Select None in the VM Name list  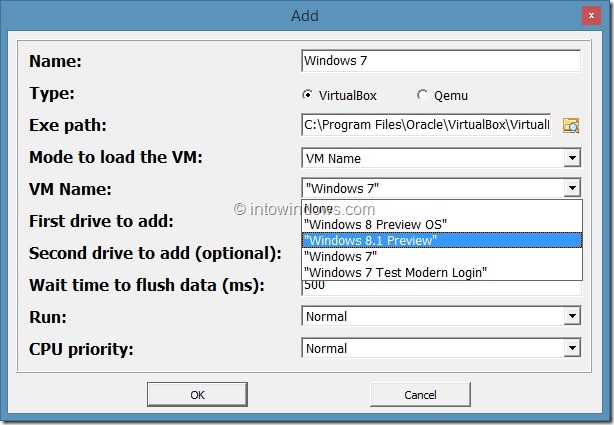[x=442, y=209]
